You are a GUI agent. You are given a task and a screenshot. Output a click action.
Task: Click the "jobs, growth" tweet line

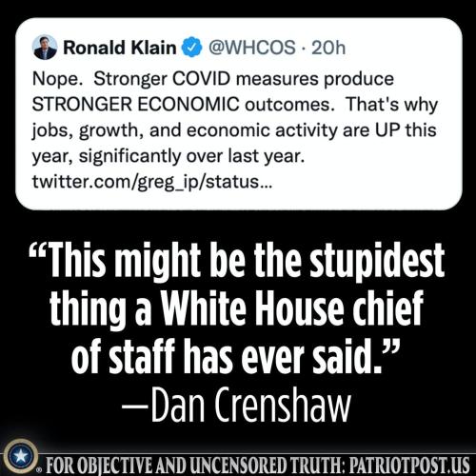234,130
